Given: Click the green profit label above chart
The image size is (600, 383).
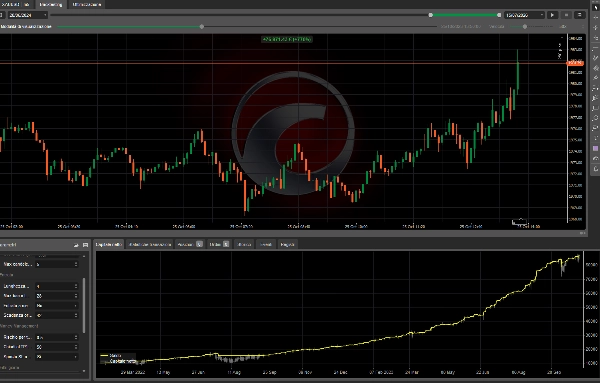Looking at the screenshot, I should 287,39.
